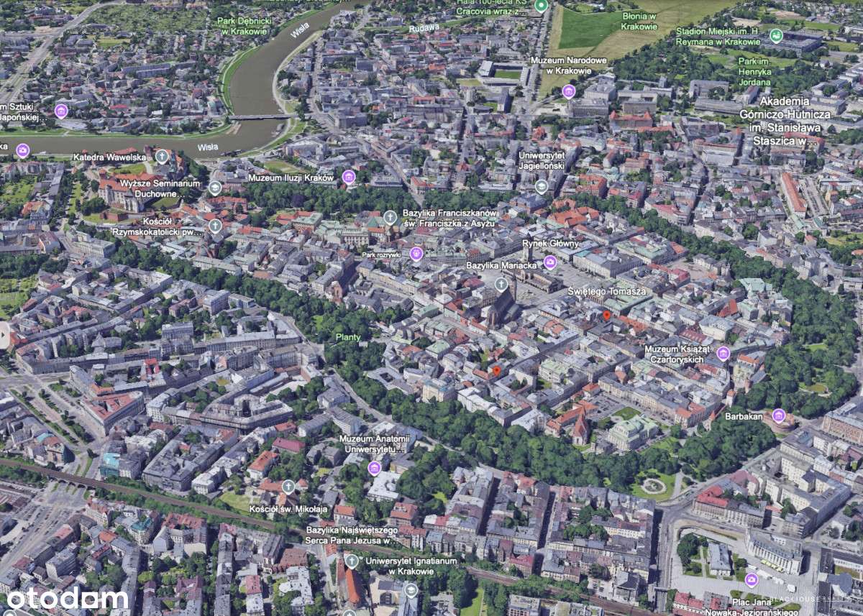Click the Kościół Rzymskokatolicki marker icon
Viewport: 863px width, 616px height.
pos(215,226)
